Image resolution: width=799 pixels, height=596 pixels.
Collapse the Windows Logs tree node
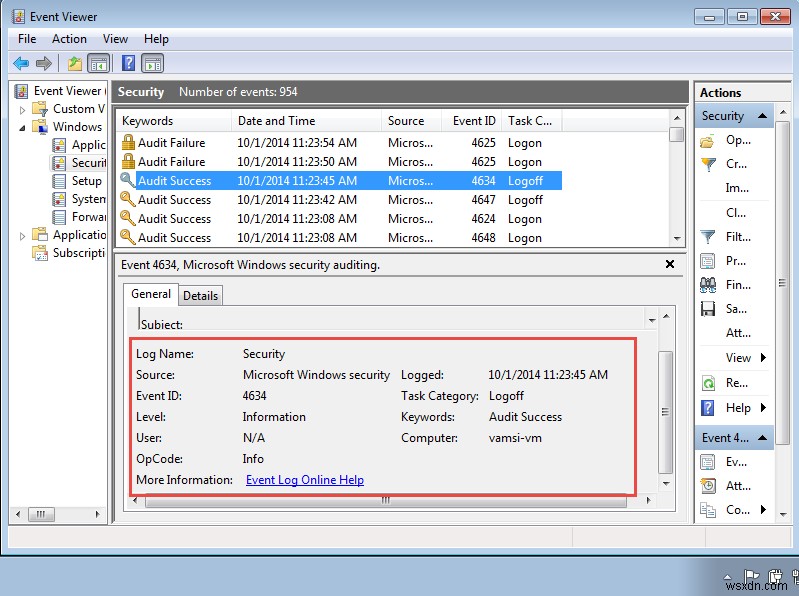(22, 128)
